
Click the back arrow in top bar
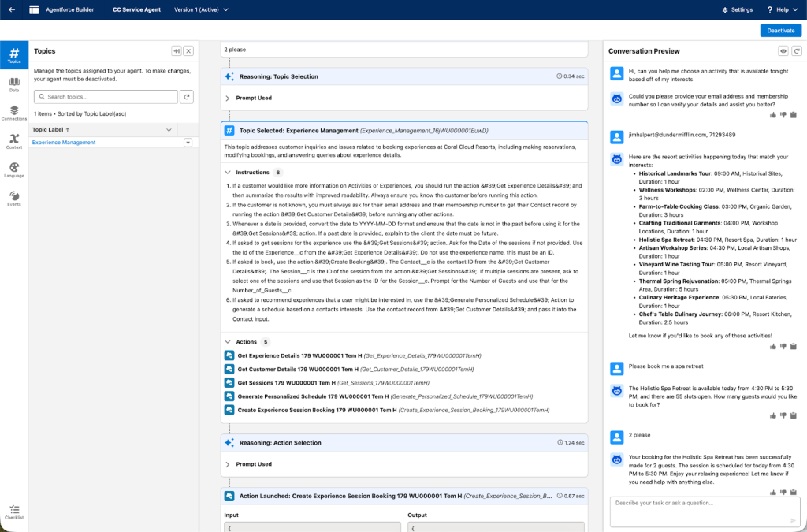[x=12, y=9]
